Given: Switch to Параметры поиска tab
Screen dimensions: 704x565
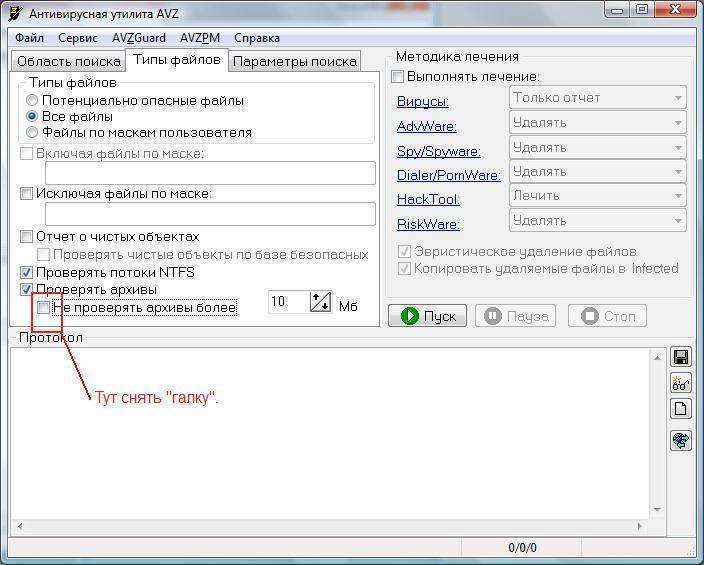Looking at the screenshot, I should click(294, 61).
